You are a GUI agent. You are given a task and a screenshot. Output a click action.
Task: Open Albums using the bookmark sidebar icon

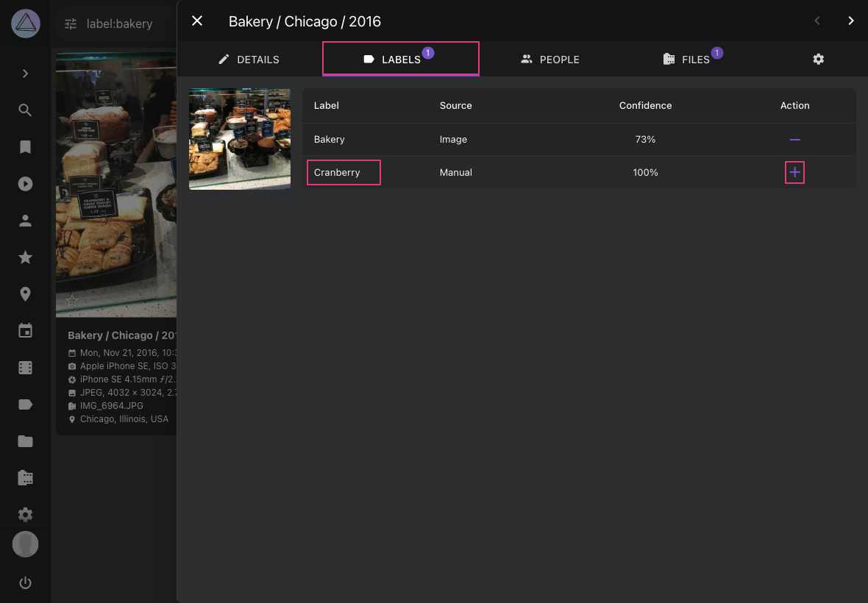(x=25, y=146)
